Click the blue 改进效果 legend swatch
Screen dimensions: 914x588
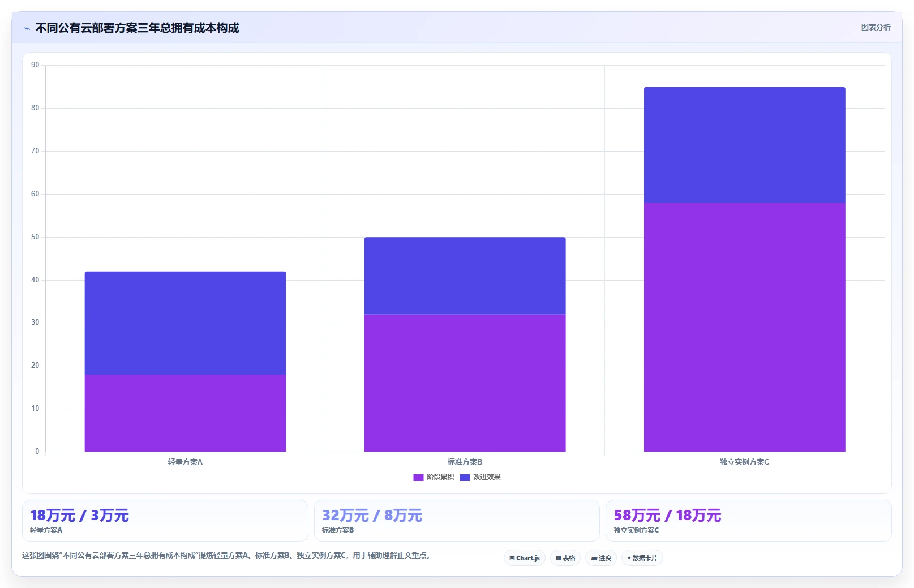[465, 478]
